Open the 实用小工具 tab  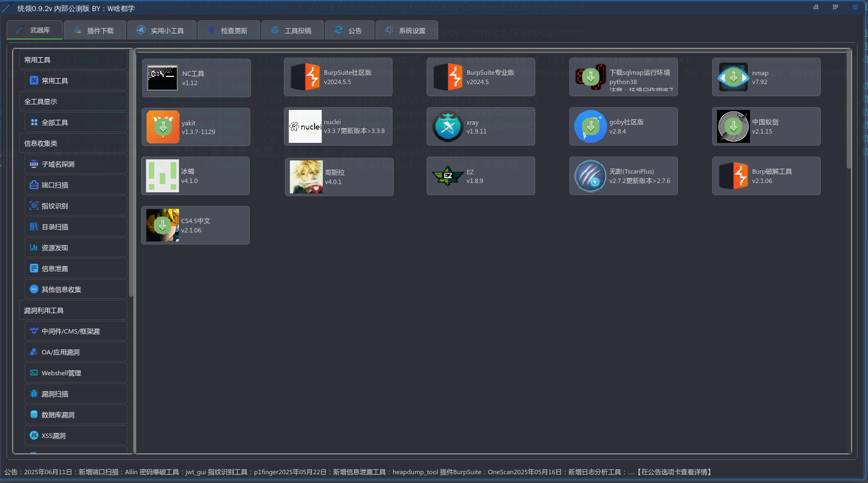tap(162, 30)
